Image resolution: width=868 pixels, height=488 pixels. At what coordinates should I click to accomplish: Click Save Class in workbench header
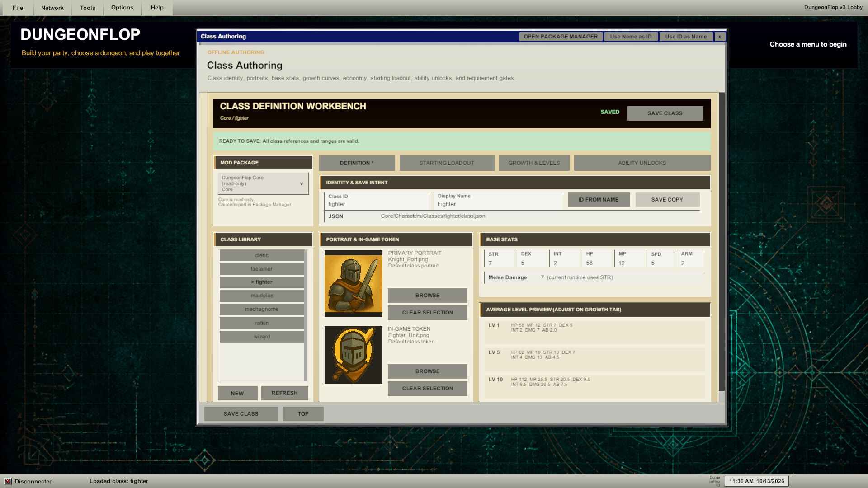click(665, 113)
